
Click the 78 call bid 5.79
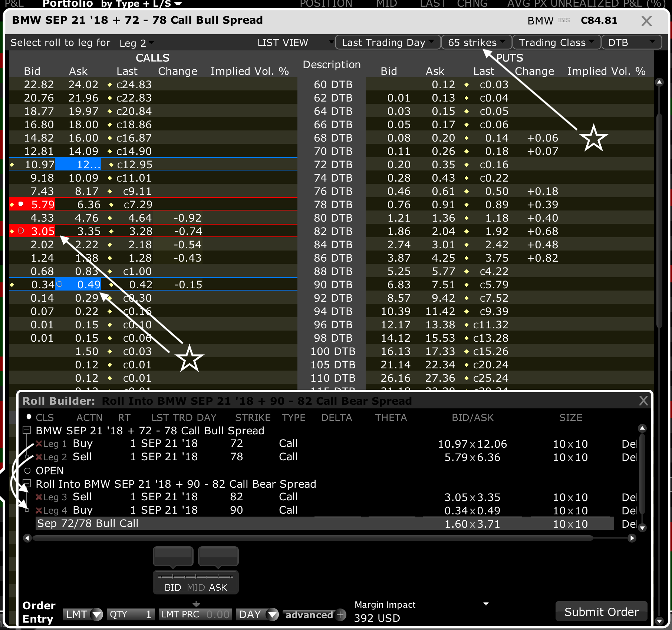[43, 205]
